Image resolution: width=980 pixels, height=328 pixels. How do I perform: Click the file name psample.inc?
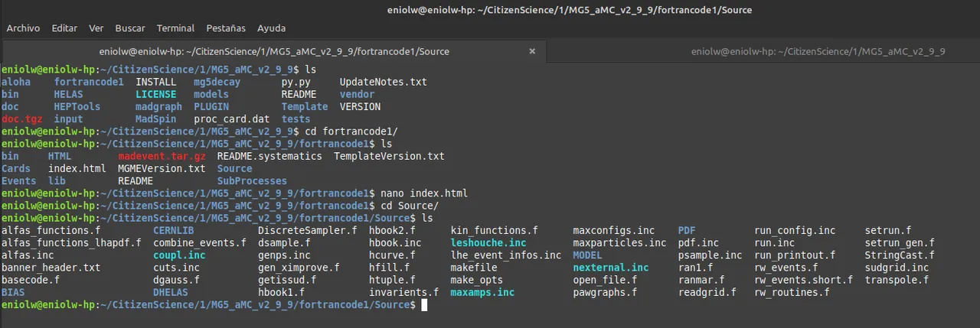point(710,255)
